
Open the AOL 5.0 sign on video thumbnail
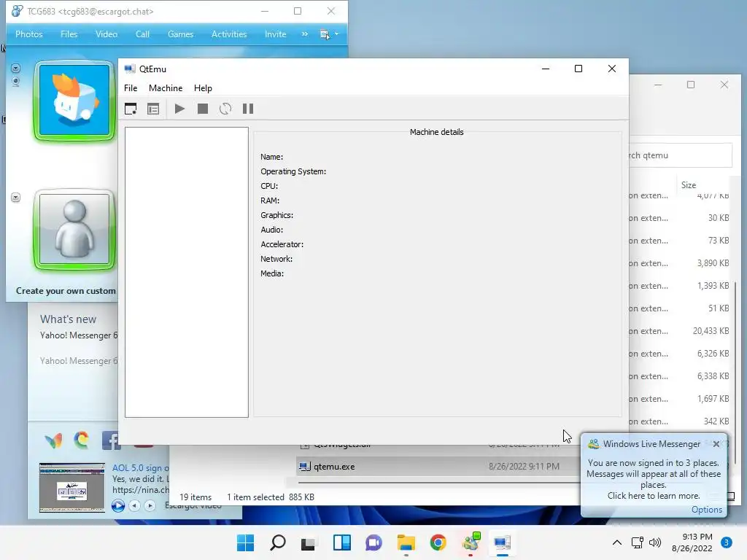tap(72, 487)
